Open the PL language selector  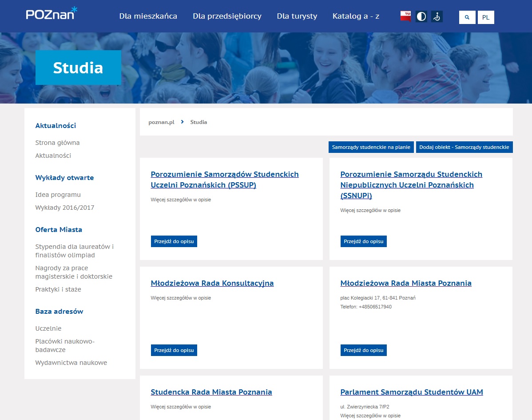(x=486, y=17)
